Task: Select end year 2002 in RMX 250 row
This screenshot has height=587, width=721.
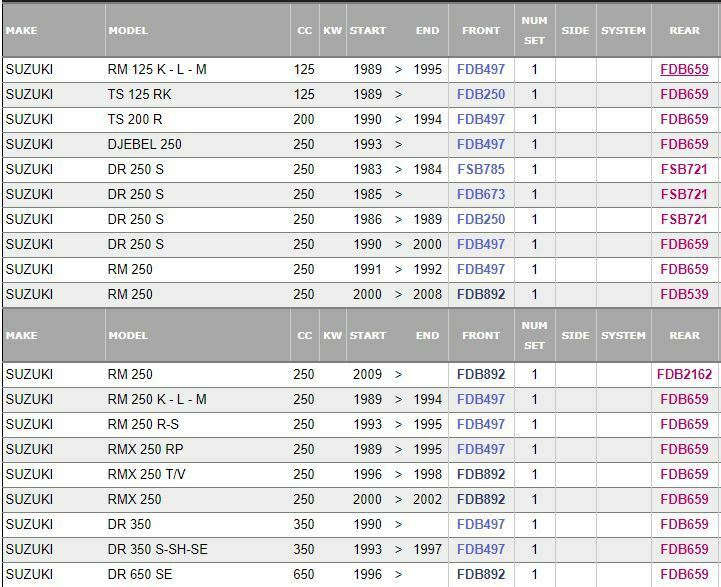Action: point(427,499)
